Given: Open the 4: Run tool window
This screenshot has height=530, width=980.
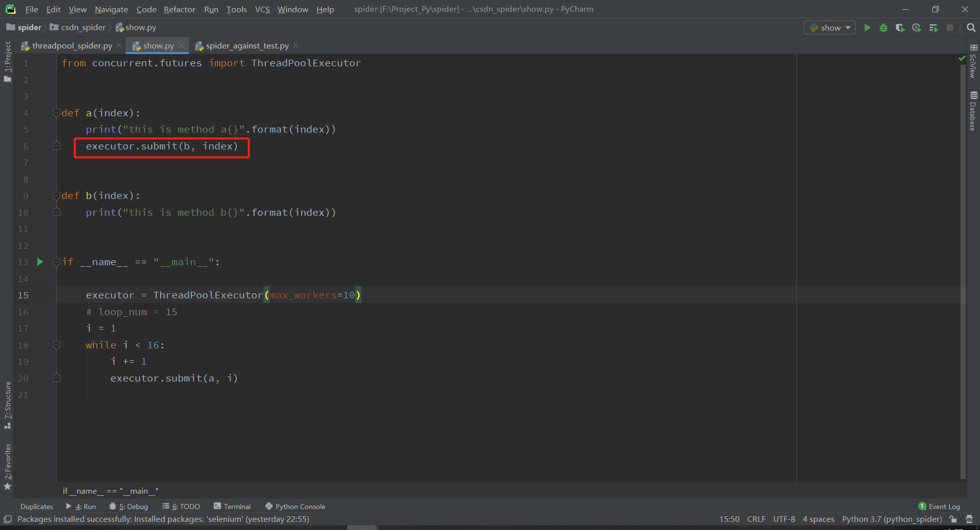Looking at the screenshot, I should point(81,507).
